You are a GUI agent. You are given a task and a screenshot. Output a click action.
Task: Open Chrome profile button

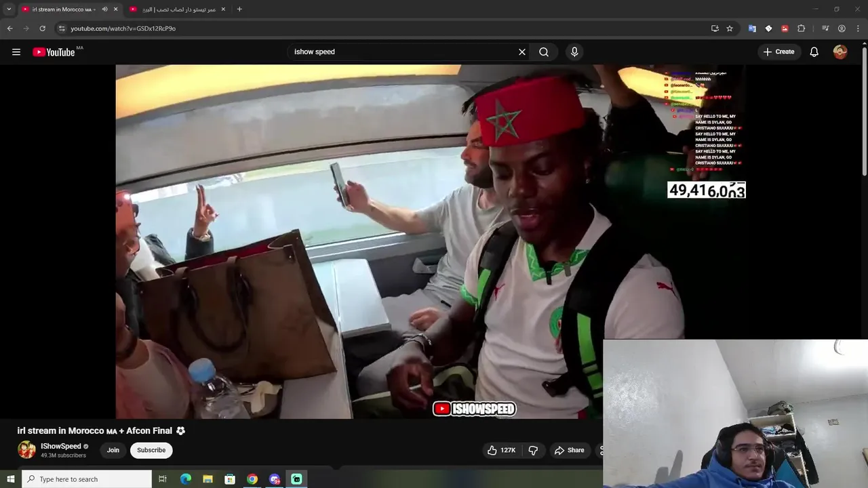click(842, 28)
